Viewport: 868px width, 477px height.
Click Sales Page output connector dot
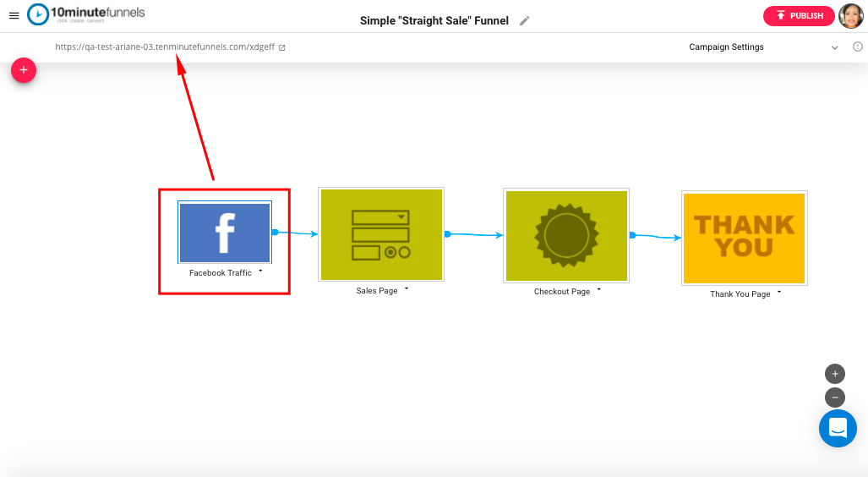[x=447, y=234]
